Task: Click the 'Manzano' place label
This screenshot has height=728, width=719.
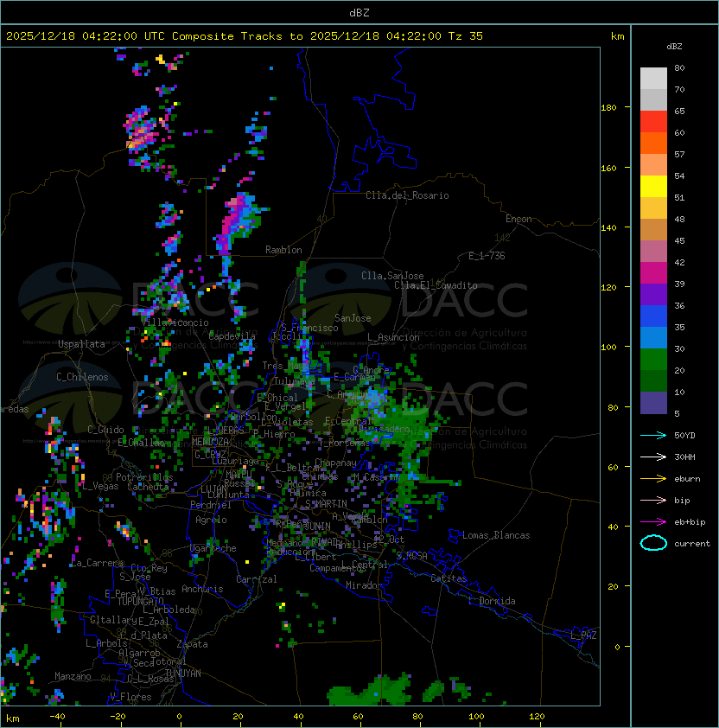Action: (x=73, y=676)
